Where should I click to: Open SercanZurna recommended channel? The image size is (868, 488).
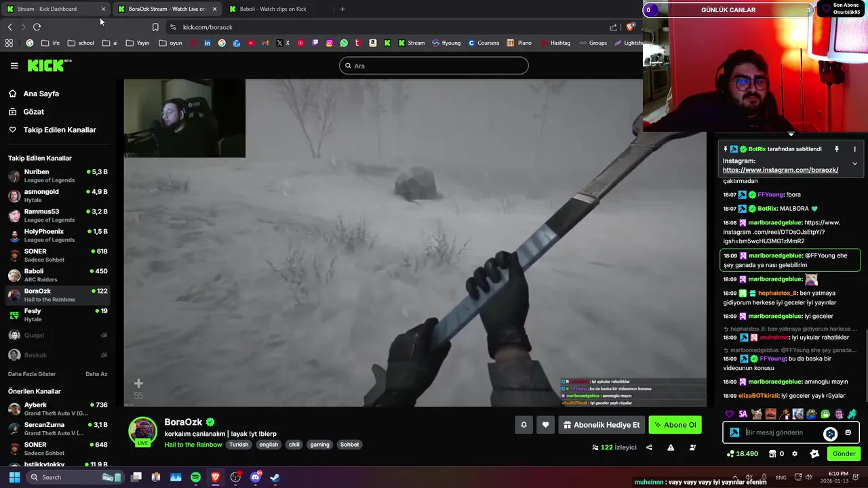tap(58, 429)
